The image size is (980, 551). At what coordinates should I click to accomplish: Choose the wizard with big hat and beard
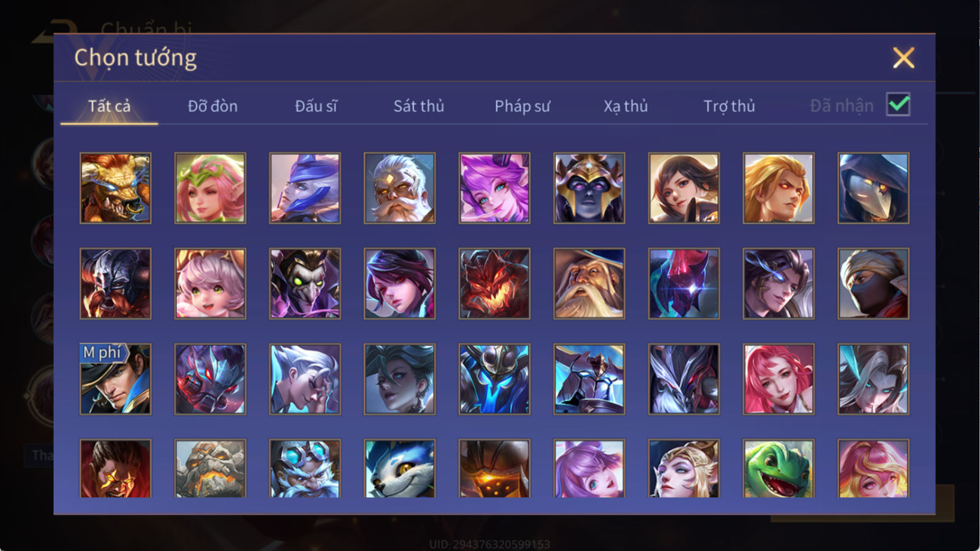click(589, 283)
